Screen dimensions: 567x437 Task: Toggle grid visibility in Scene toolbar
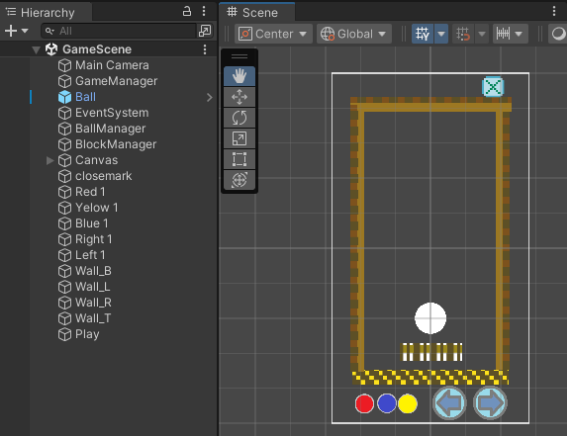422,34
